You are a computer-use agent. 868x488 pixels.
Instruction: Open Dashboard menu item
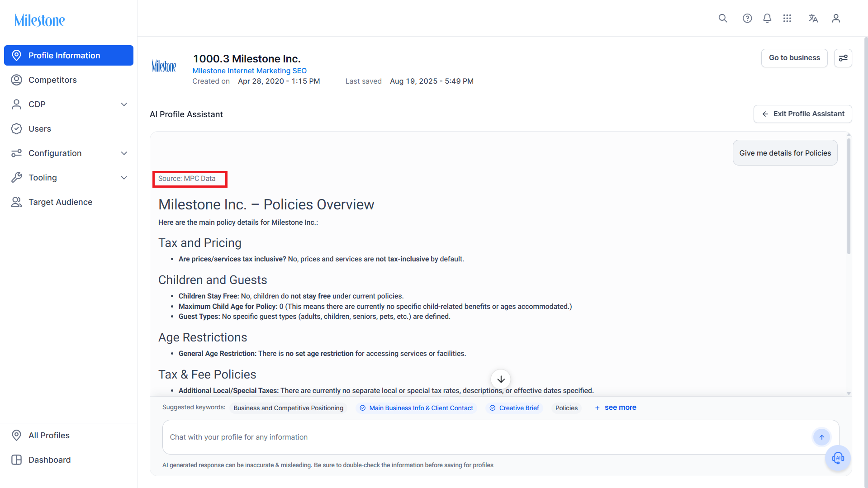[x=69, y=460]
